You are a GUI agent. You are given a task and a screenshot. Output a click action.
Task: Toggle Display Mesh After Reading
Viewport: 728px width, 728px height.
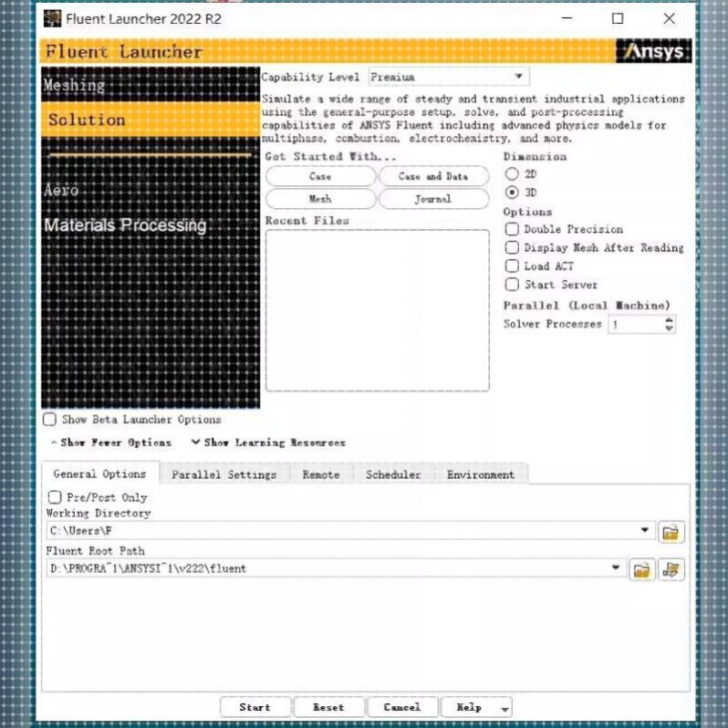512,247
